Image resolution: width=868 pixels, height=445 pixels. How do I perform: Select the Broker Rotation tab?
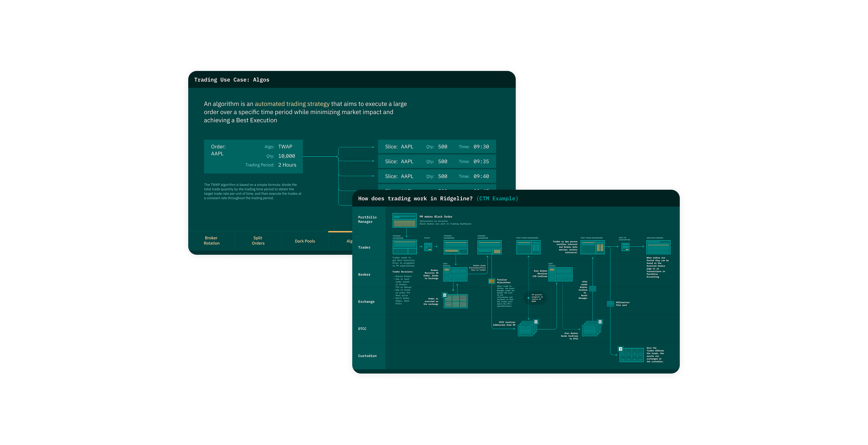click(211, 240)
